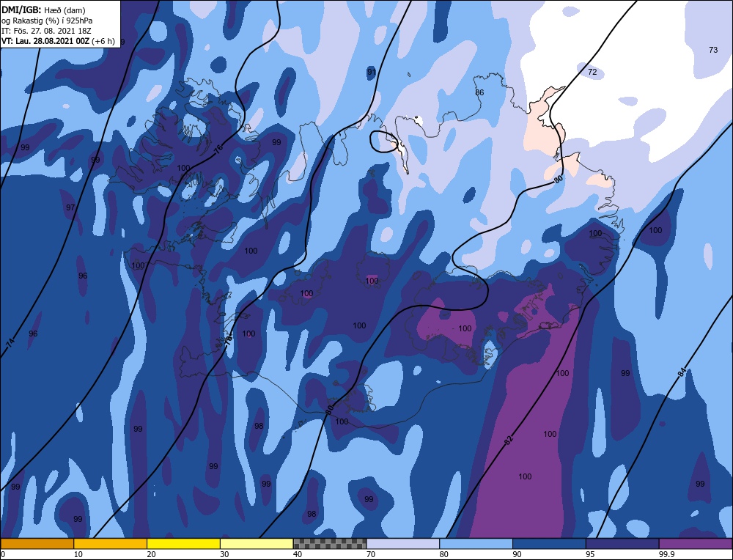
Task: Click the lavender 70–80 legend swatch
Action: click(x=403, y=544)
